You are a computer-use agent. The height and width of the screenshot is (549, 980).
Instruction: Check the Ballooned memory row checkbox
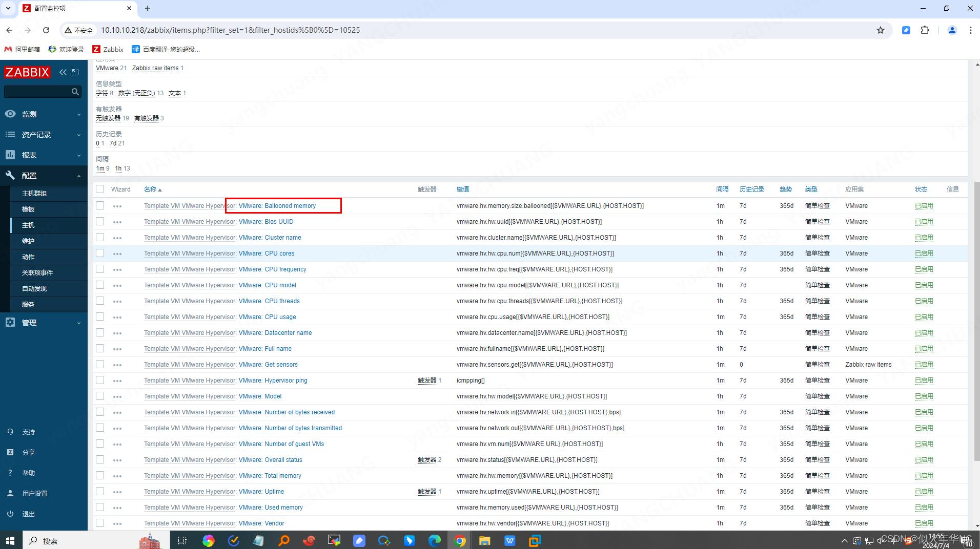click(x=100, y=205)
